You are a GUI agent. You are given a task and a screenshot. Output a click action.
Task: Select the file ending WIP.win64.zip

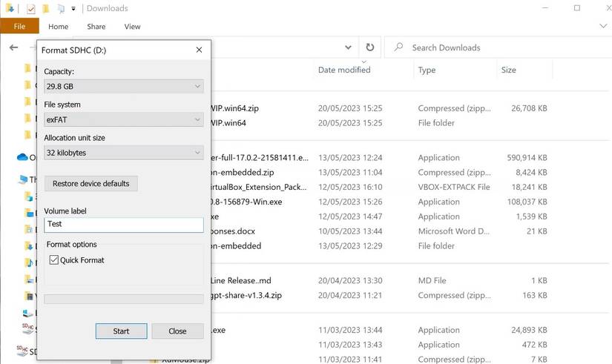click(x=234, y=108)
